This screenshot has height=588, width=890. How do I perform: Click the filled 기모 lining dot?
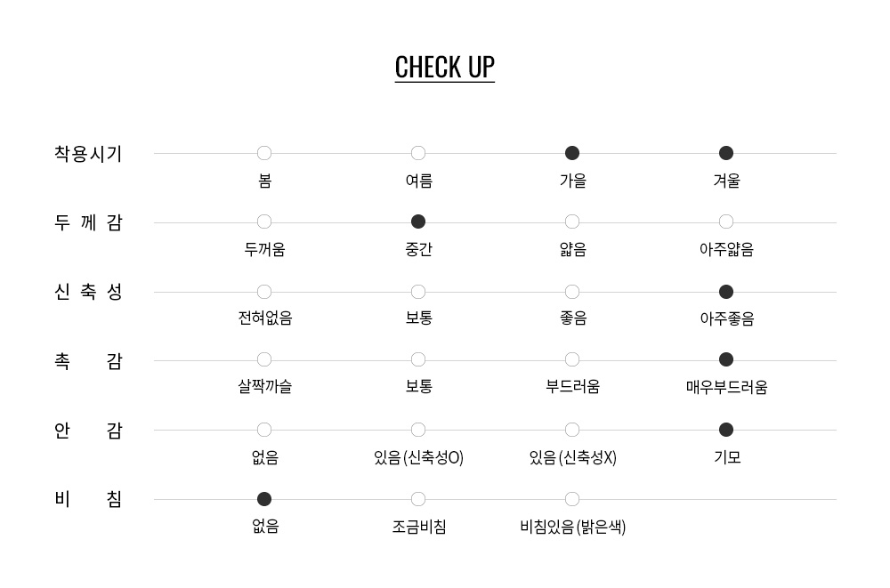point(726,431)
